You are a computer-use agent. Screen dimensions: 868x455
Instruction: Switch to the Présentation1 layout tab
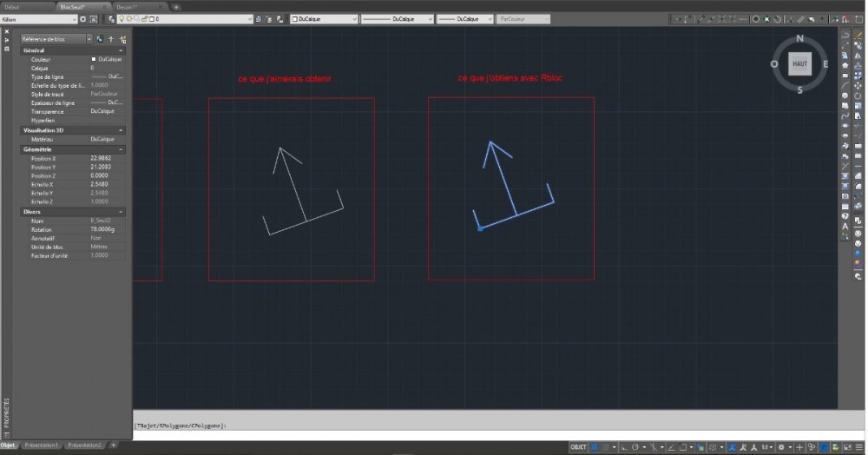click(x=41, y=445)
